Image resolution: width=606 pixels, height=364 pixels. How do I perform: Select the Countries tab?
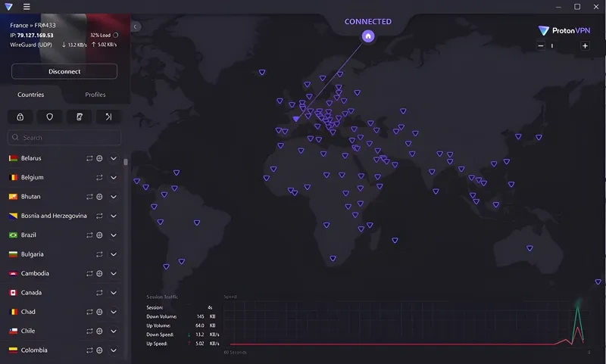31,95
